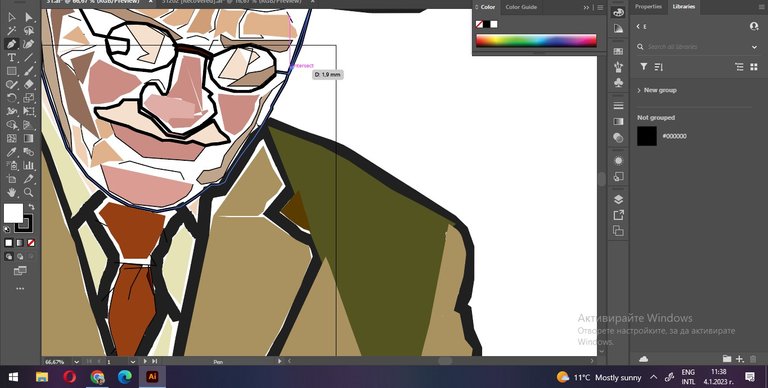Switch to the Color Guide tab
Image resolution: width=768 pixels, height=388 pixels.
click(521, 7)
